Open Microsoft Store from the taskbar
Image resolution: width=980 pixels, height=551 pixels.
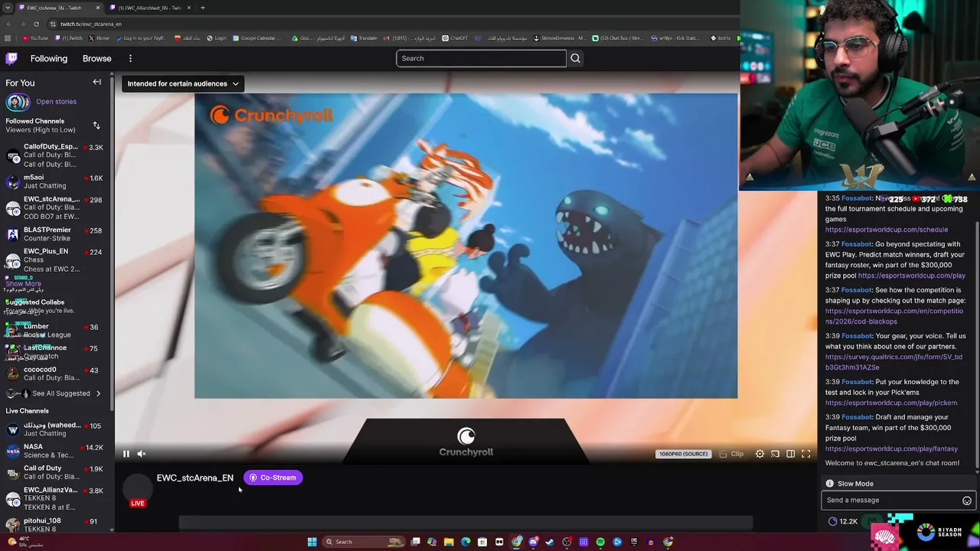coord(482,542)
